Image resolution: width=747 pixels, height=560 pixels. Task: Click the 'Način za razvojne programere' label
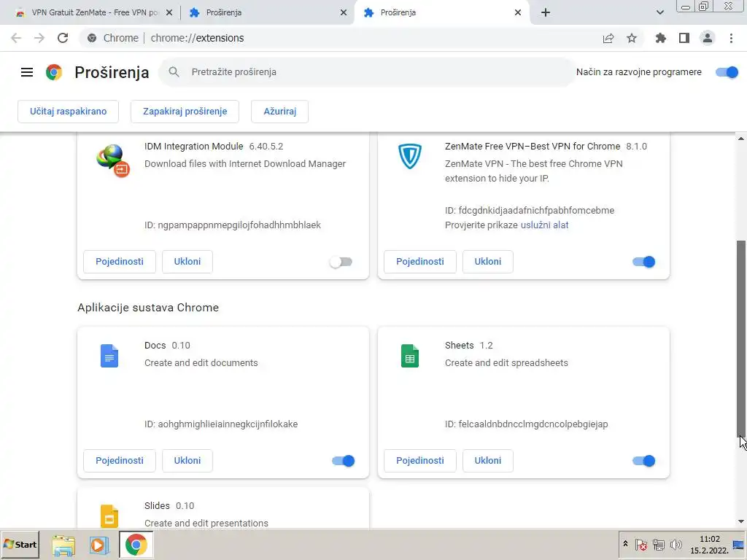[639, 72]
